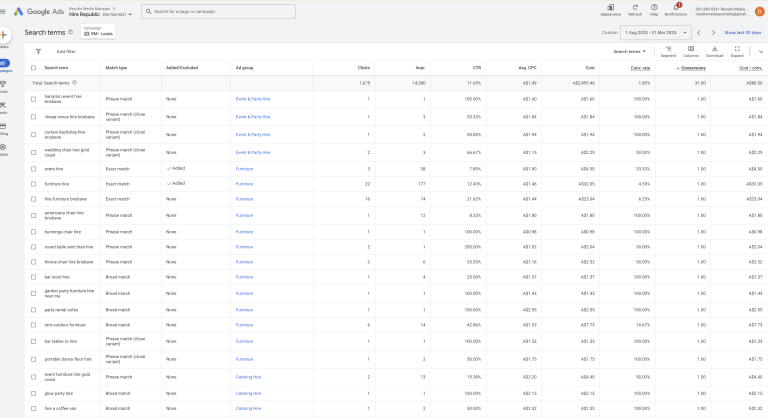Open the hamburger main menu
The height and width of the screenshot is (418, 768).
[3, 11]
